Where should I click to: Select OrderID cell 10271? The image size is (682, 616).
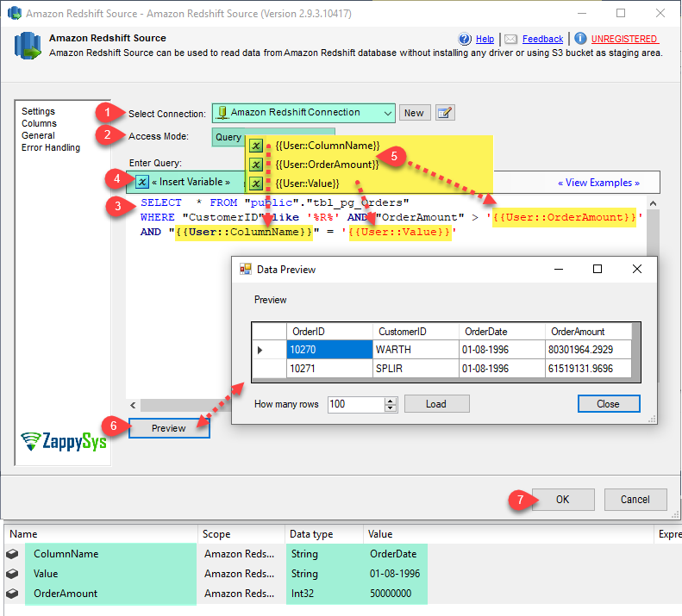329,369
